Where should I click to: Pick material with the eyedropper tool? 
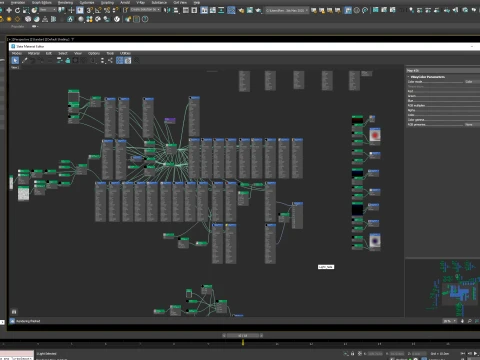tap(25, 60)
